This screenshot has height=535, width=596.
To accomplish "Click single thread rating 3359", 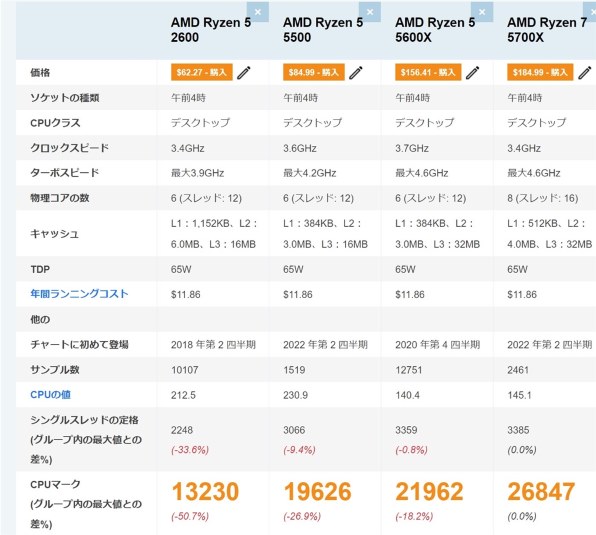I will click(x=406, y=430).
